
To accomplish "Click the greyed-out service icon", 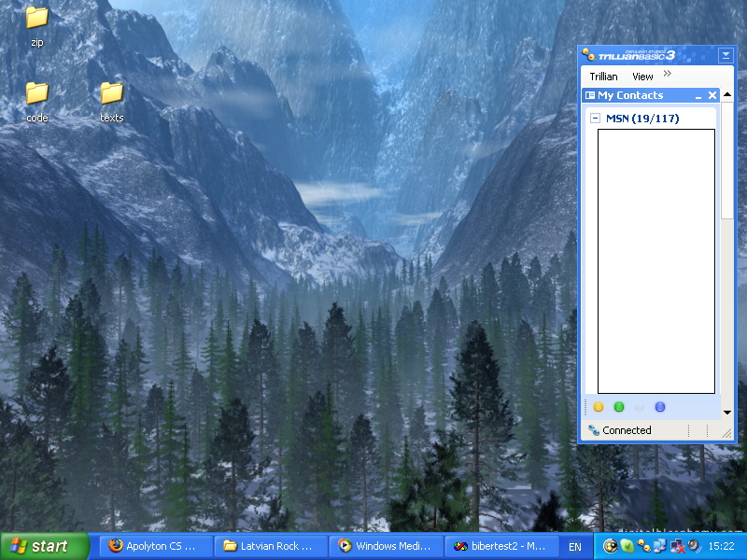I will 640,407.
